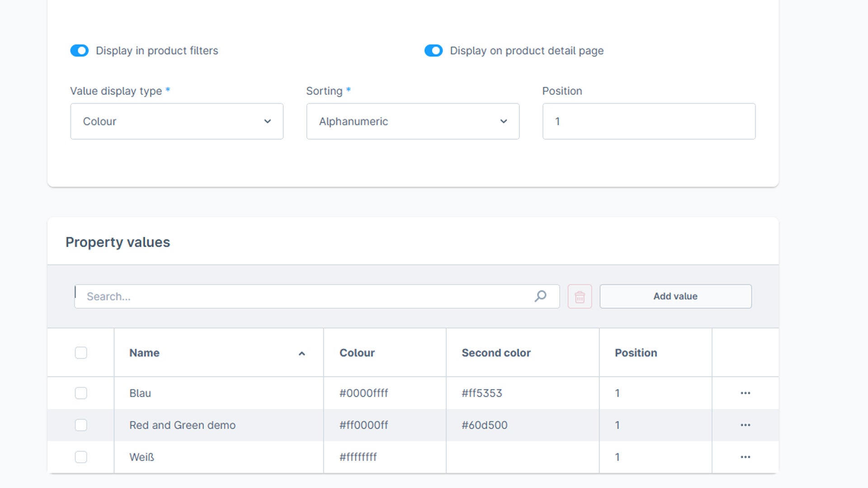Click the search magnifier icon
Viewport: 868px width, 488px height.
pyautogui.click(x=540, y=296)
